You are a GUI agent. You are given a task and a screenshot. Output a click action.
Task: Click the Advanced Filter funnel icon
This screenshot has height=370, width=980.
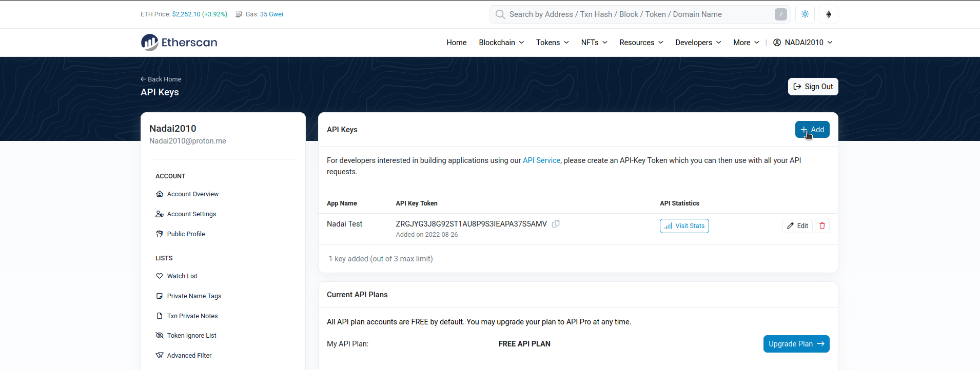point(160,356)
